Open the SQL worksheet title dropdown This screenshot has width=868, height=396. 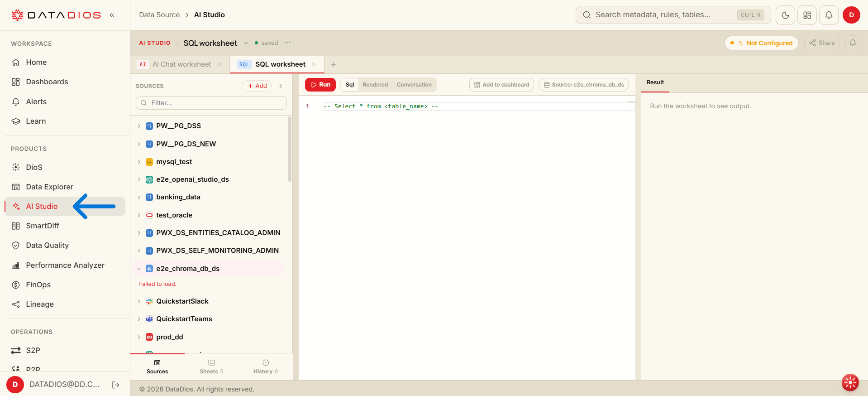(x=246, y=43)
